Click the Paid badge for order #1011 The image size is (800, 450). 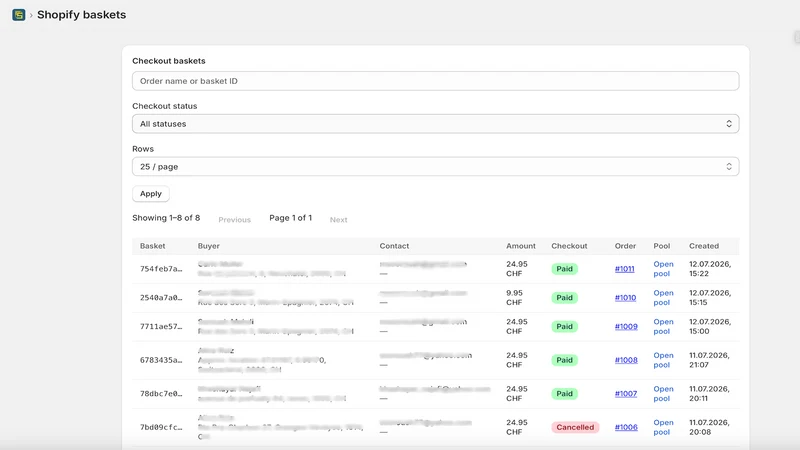[564, 269]
